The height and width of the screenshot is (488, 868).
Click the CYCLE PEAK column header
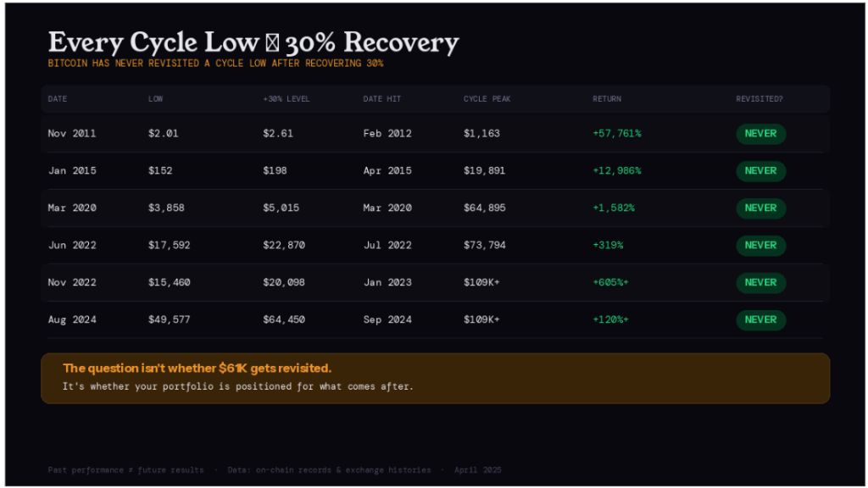(x=487, y=99)
